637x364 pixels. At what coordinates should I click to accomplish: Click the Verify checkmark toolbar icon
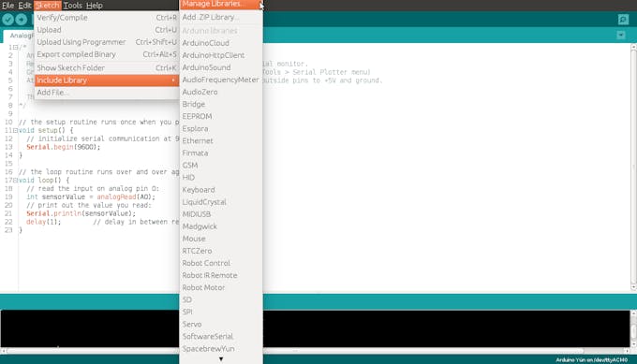pyautogui.click(x=7, y=20)
